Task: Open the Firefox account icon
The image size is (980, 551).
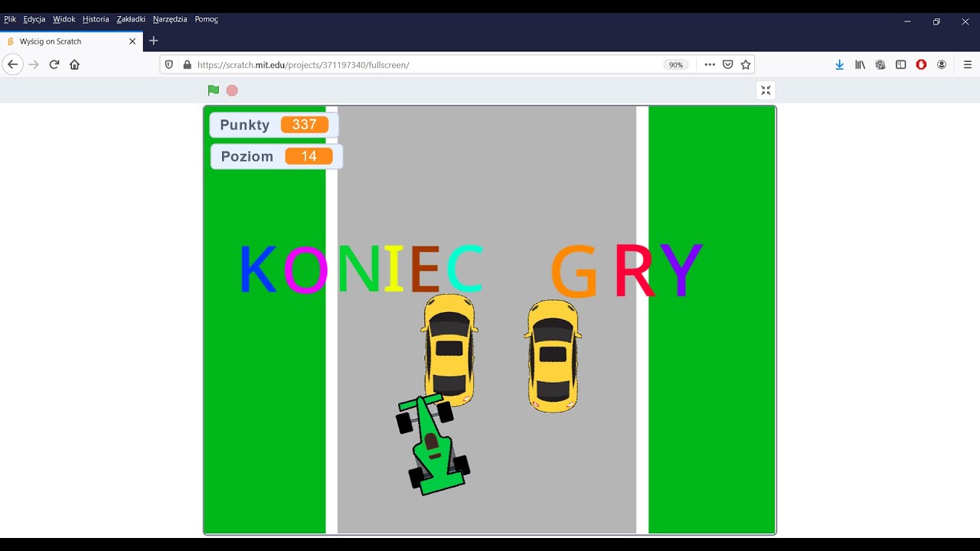Action: [x=942, y=65]
